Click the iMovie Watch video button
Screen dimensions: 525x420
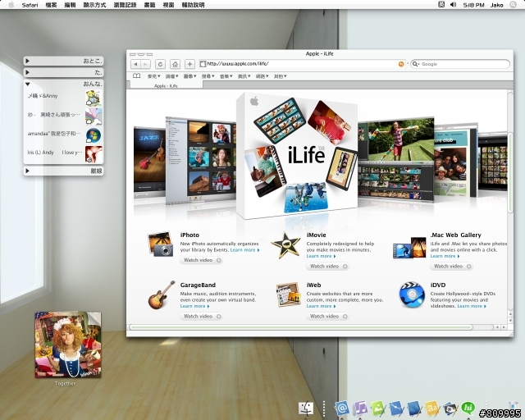tap(328, 267)
